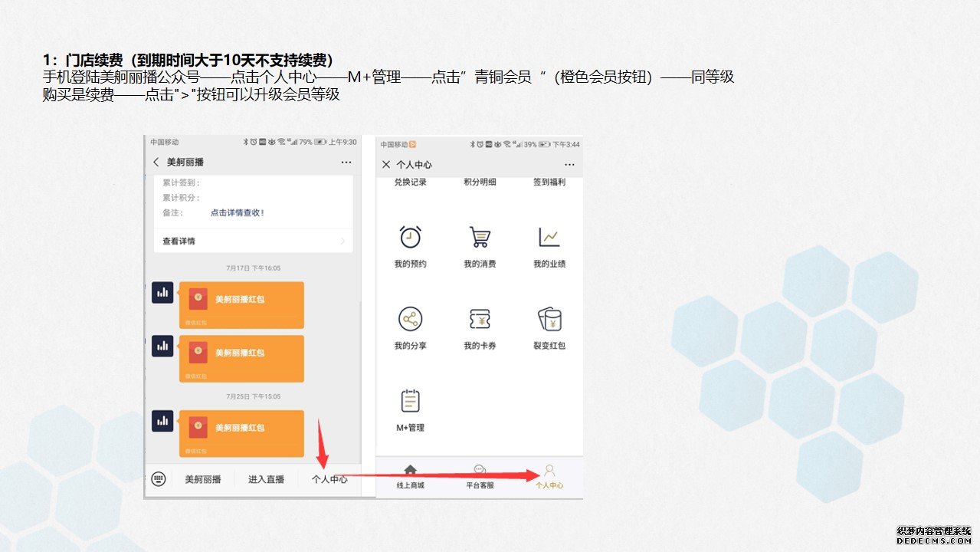The image size is (980, 552).
Task: Open 我的预约 alarm clock icon
Action: 411,237
